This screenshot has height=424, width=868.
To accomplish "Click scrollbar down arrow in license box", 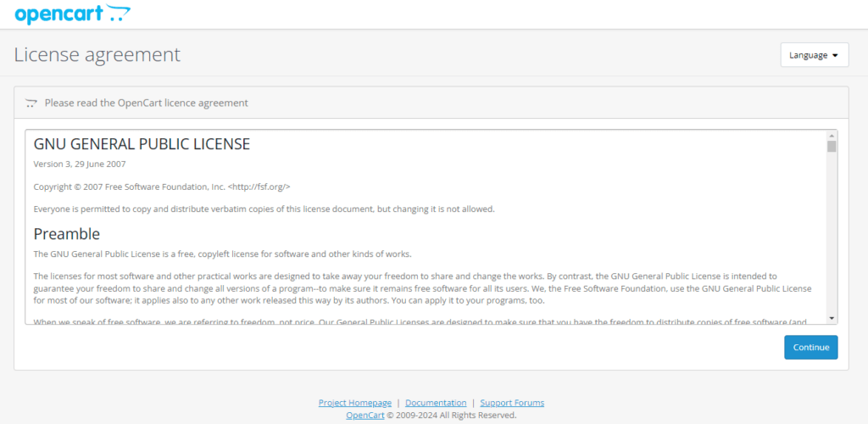I will [x=832, y=318].
